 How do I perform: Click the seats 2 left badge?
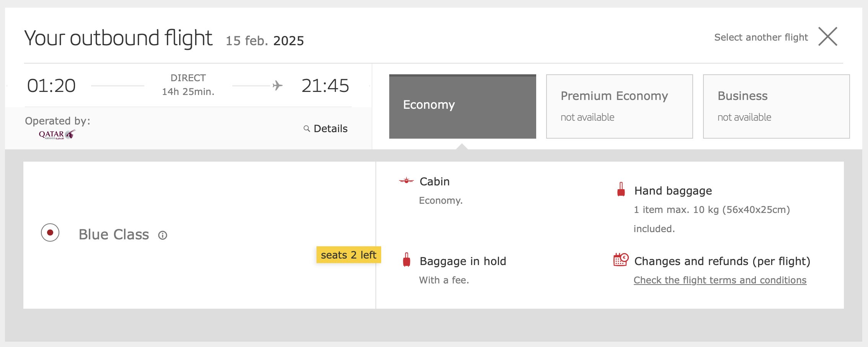pos(349,255)
